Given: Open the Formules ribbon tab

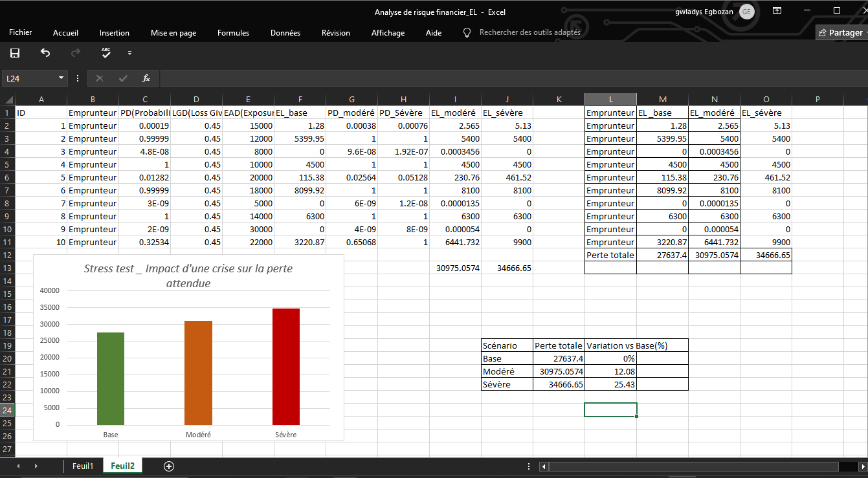Looking at the screenshot, I should 233,33.
